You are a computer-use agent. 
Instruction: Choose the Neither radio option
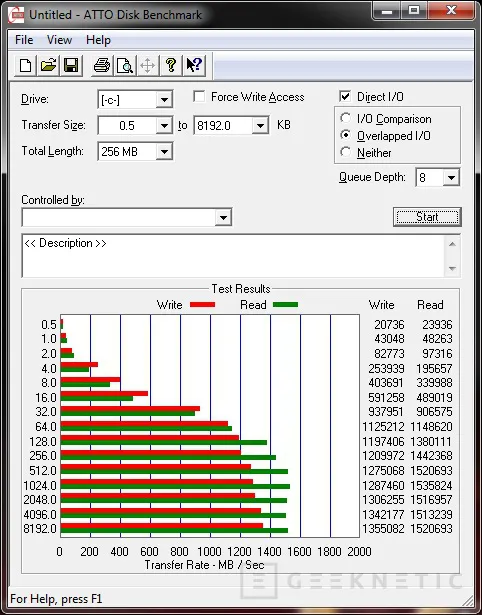pos(346,152)
